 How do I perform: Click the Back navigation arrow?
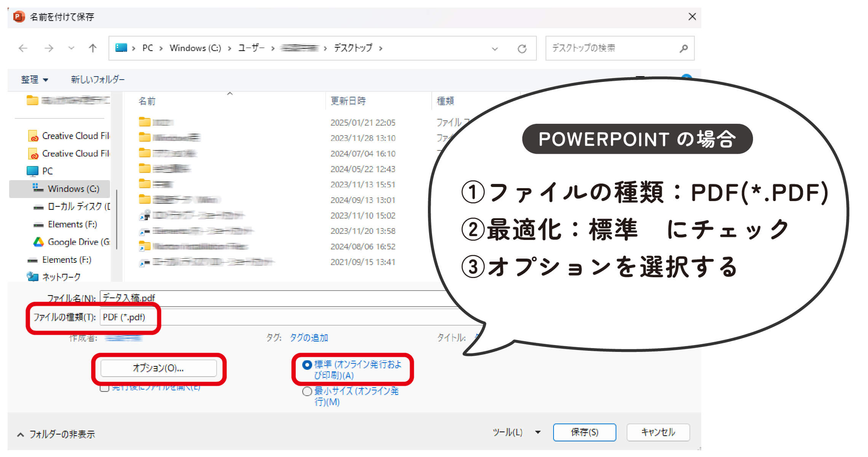click(23, 48)
